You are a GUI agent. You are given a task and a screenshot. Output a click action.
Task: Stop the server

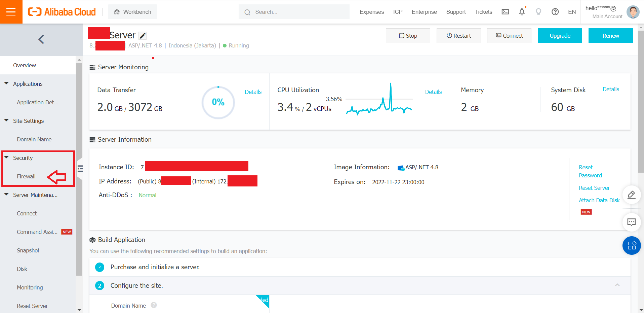point(408,36)
